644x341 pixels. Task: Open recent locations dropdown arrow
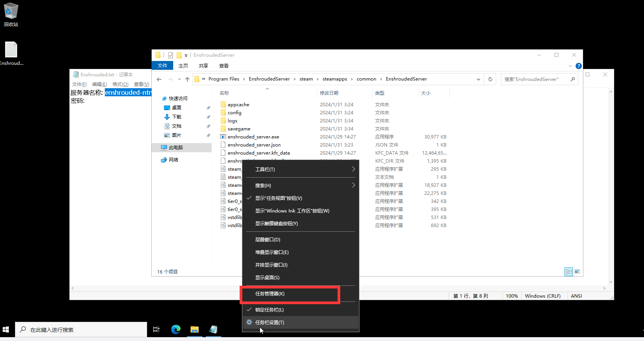coord(179,79)
